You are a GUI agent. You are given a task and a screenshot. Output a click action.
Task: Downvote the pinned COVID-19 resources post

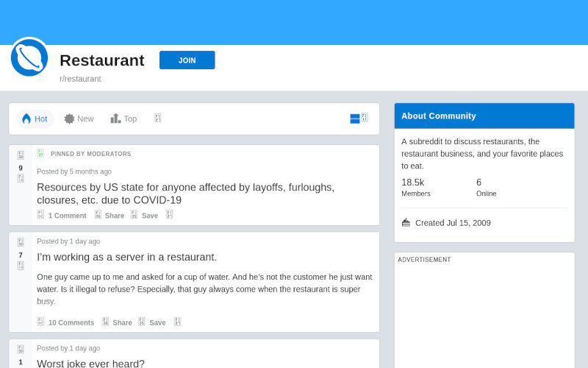[x=21, y=179]
